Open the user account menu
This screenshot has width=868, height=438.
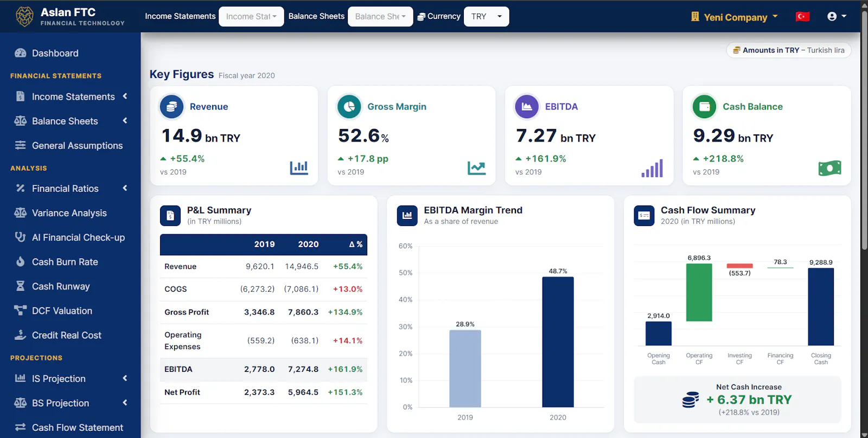pos(837,17)
